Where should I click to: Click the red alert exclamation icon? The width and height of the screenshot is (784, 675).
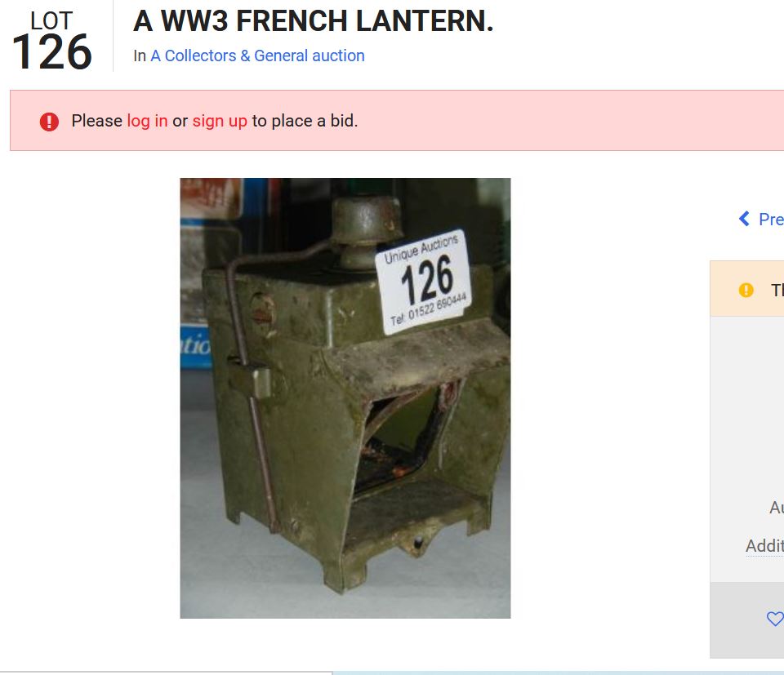49,122
